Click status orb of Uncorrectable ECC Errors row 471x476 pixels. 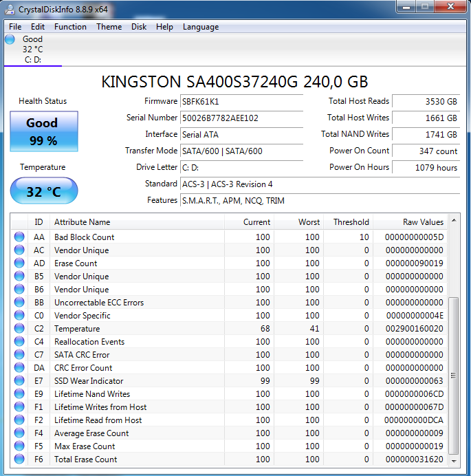tap(19, 302)
